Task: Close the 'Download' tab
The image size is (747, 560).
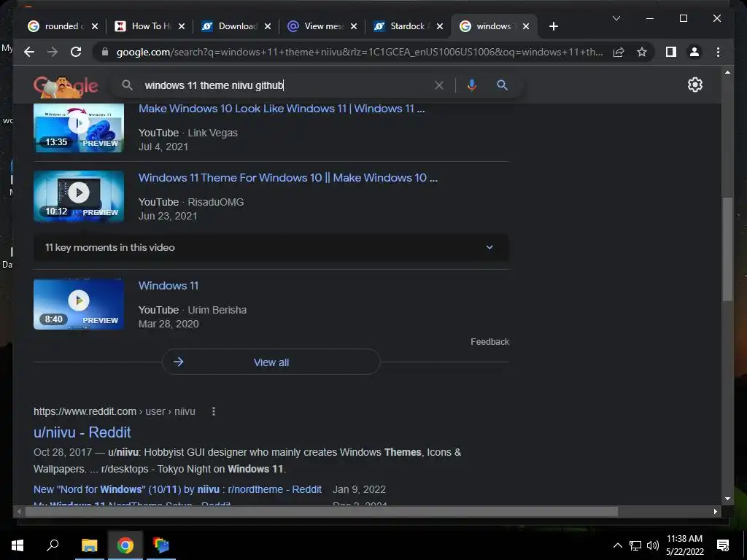Action: (x=268, y=26)
